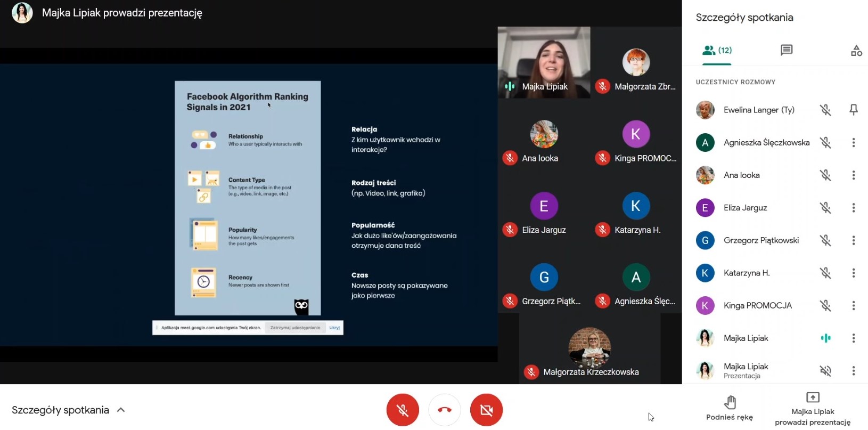
Task: Open more options for Katarzyna H.
Action: [854, 273]
